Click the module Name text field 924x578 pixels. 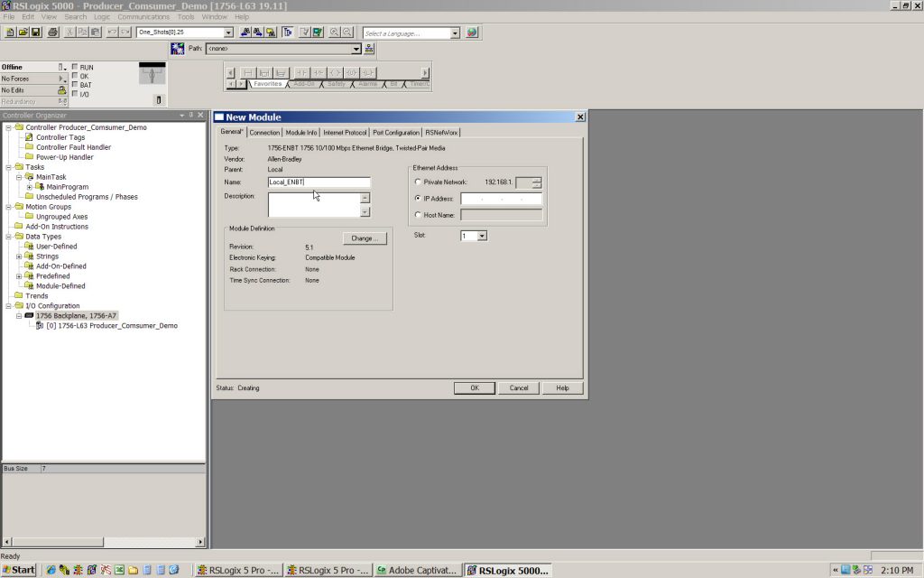pyautogui.click(x=319, y=182)
